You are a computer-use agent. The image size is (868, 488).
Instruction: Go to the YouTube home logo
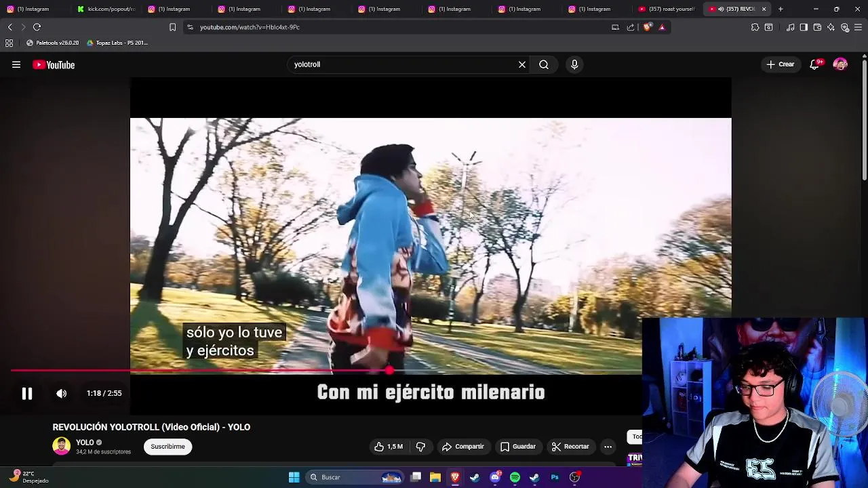pyautogui.click(x=54, y=65)
